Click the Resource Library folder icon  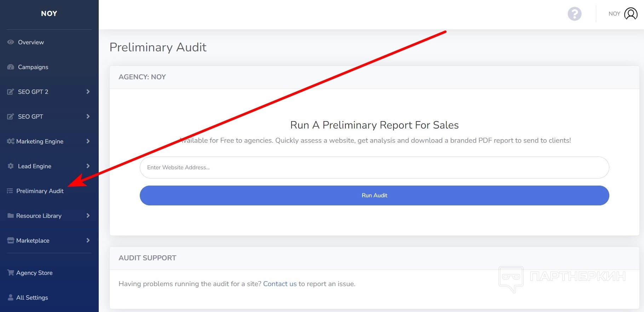[x=11, y=216]
